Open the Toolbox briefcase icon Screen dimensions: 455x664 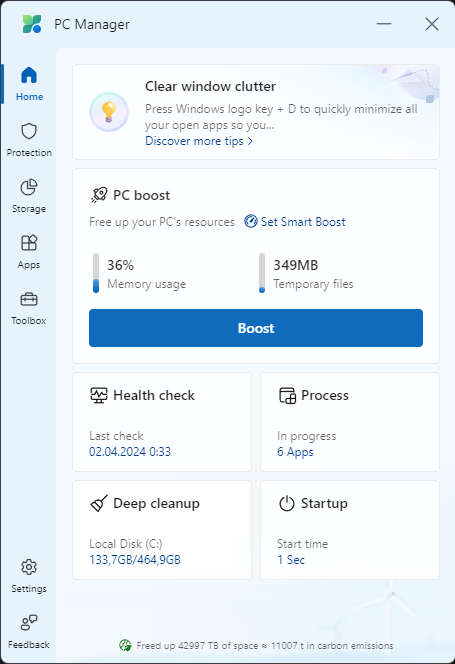pos(29,299)
